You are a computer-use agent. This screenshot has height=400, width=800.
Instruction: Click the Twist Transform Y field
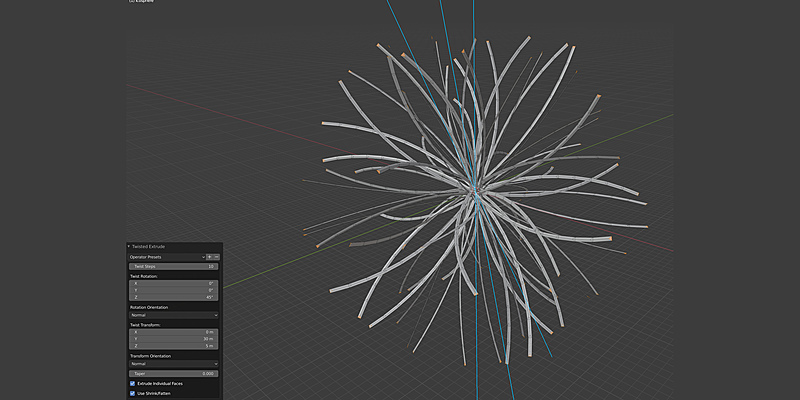click(173, 339)
